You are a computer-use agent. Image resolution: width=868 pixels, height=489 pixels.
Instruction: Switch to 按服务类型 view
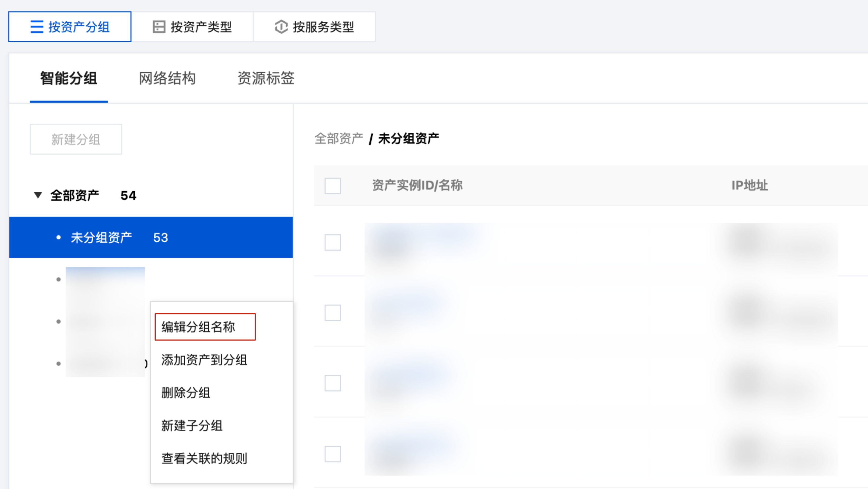click(314, 27)
